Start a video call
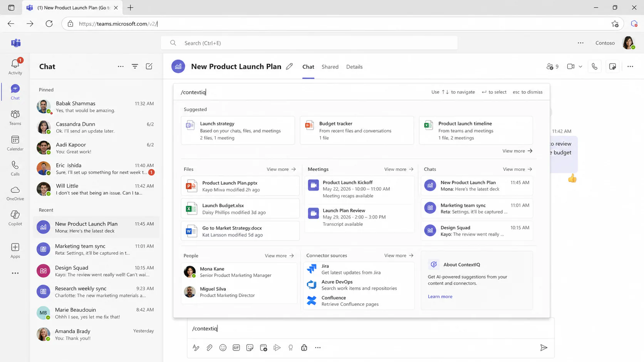The height and width of the screenshot is (362, 644). (x=570, y=67)
